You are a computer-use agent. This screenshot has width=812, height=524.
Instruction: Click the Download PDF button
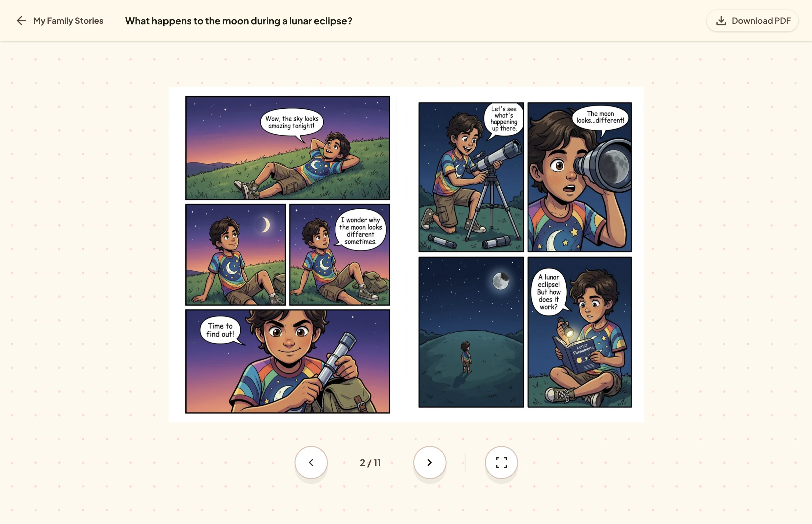click(752, 21)
